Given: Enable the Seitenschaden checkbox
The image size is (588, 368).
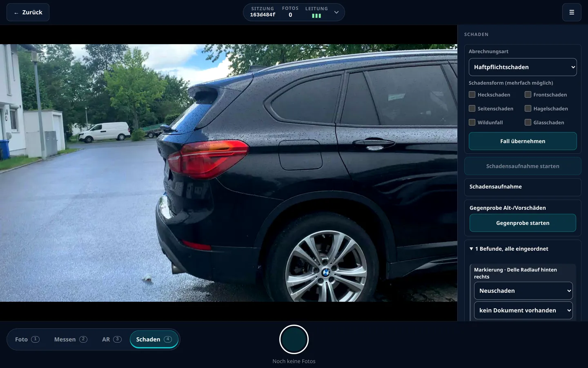Looking at the screenshot, I should pos(472,108).
